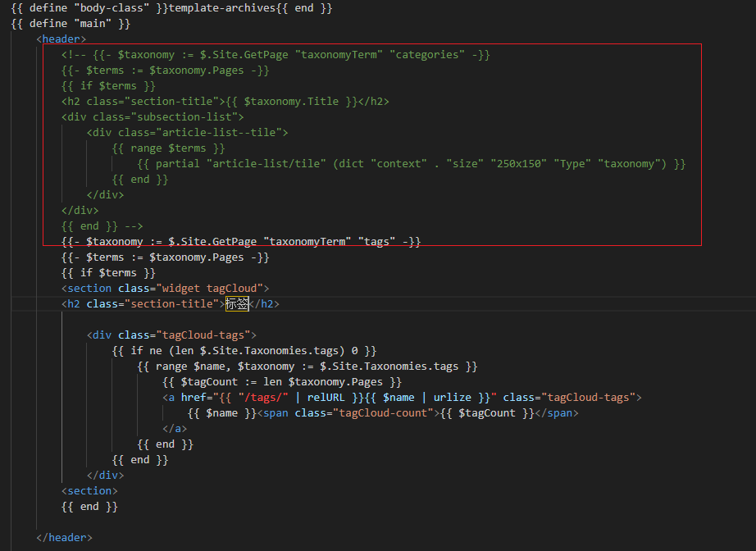Place cursor on highlighted 标签 text
Viewport: 756px width, 551px height.
[237, 303]
